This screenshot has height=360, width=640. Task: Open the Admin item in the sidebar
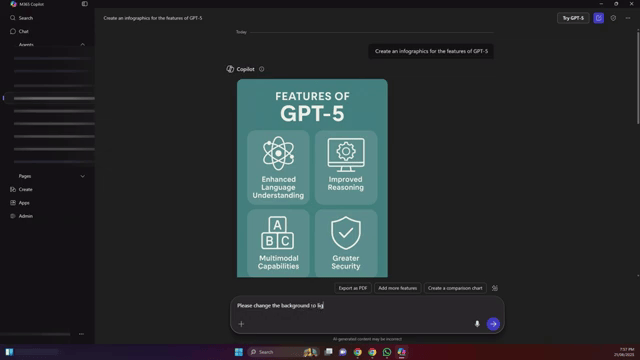coord(21,216)
